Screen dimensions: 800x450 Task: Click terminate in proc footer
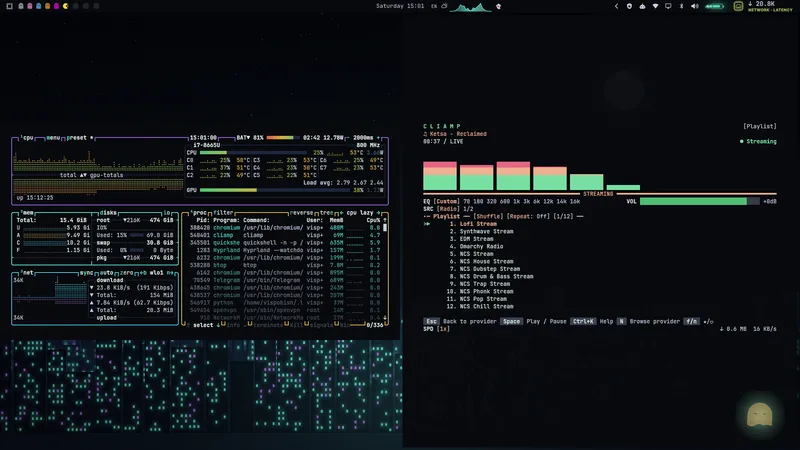coord(267,325)
